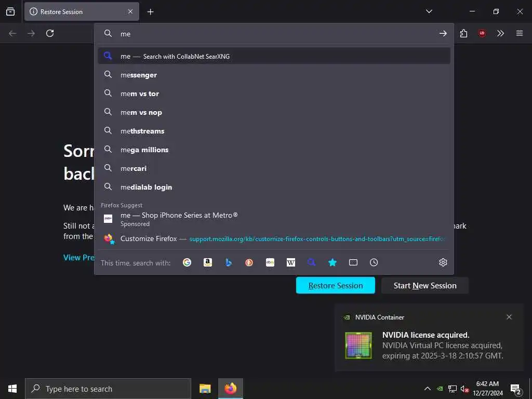Screen dimensions: 532x399
Task: Show hidden system tray icons
Action: coord(428,389)
